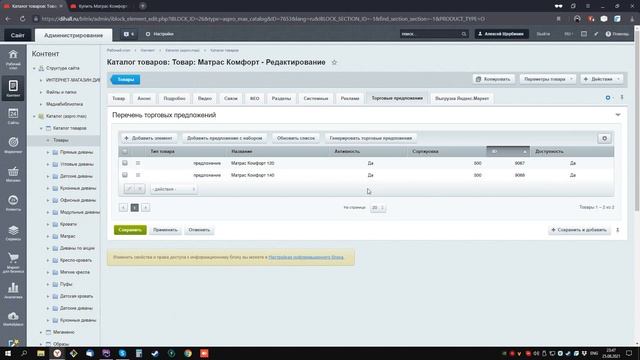Click the Отменить button
640x360 pixels.
tap(199, 230)
